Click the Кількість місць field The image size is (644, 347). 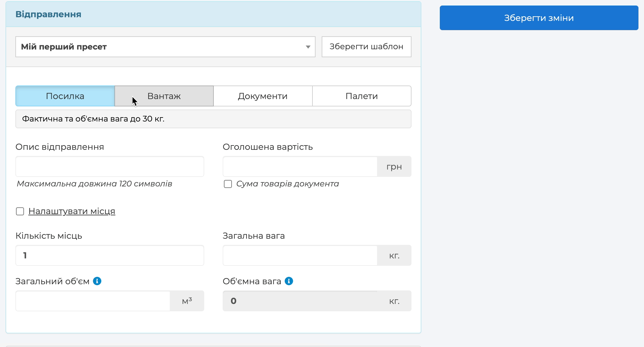(110, 255)
